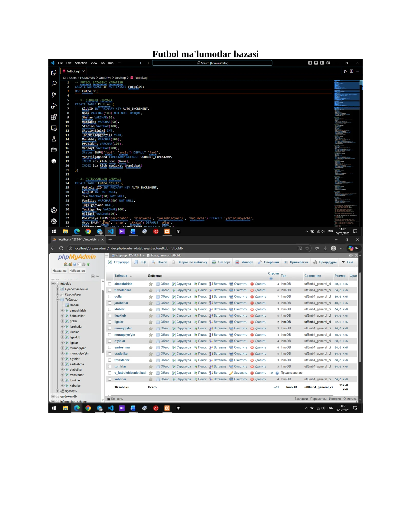Add page to browser favorites star
Screen dimensions: 411x532
point(307,248)
